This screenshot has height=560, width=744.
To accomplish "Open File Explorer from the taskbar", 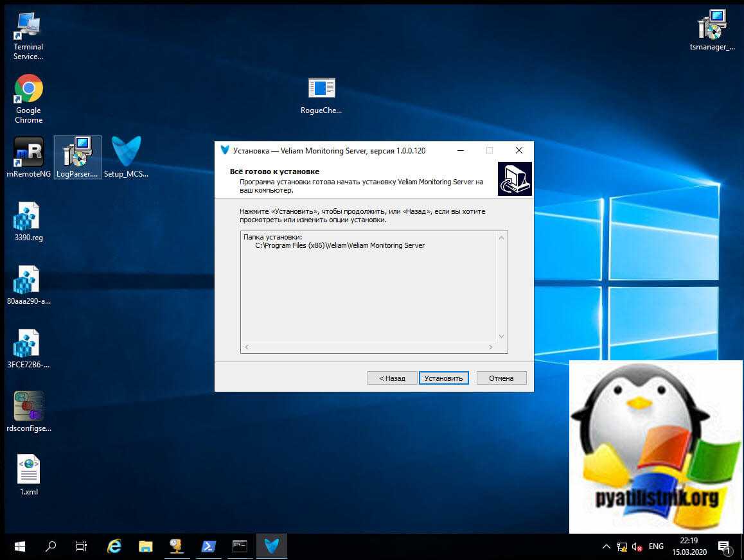I will (146, 547).
